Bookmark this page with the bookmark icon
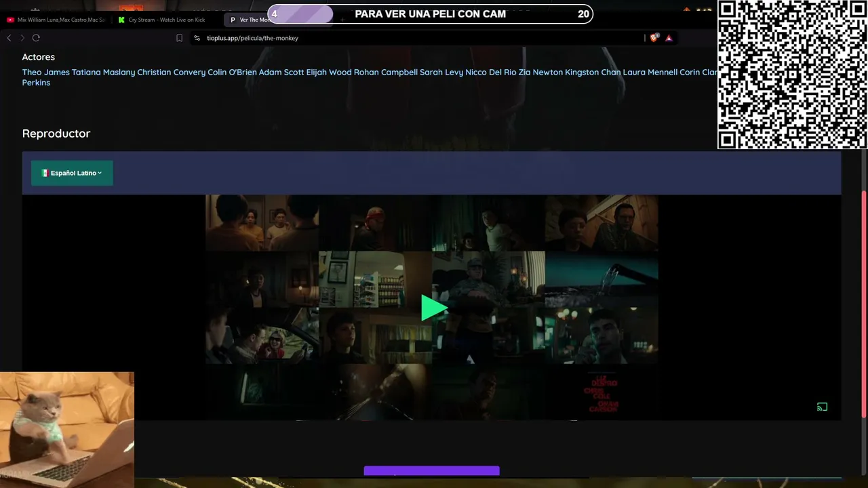The height and width of the screenshot is (488, 868). tap(179, 38)
